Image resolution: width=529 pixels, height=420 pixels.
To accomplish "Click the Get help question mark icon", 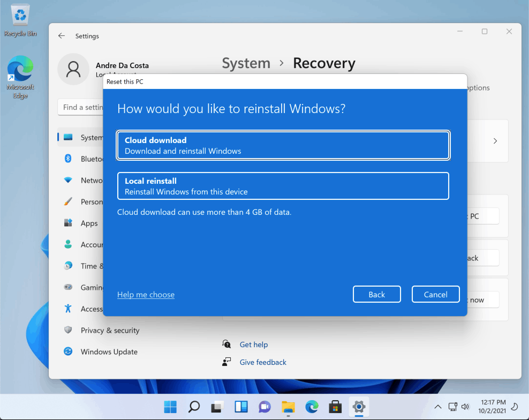I will (226, 344).
